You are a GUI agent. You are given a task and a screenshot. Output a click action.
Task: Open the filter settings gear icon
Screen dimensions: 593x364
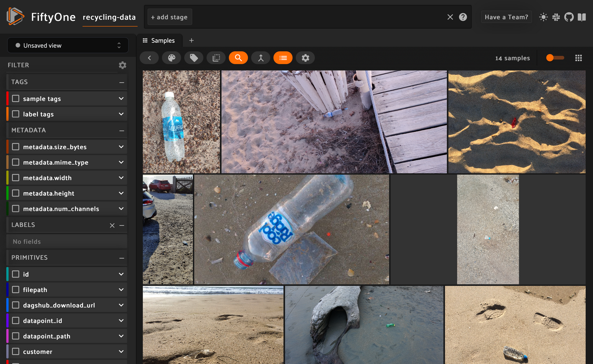tap(122, 65)
